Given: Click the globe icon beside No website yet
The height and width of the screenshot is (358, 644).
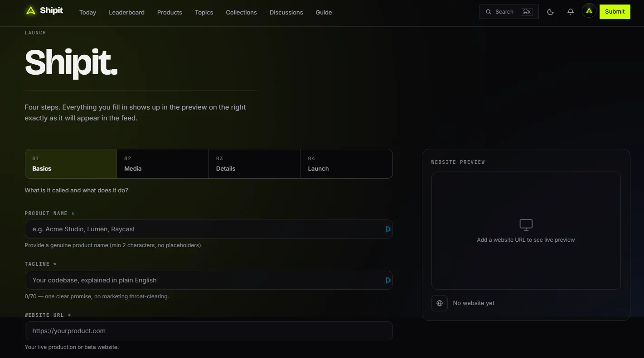Looking at the screenshot, I should [440, 303].
